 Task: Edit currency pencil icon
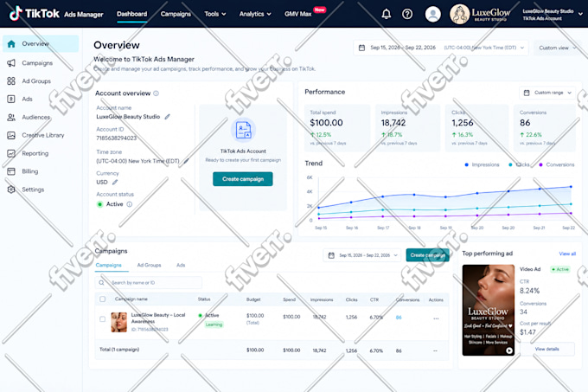(115, 182)
